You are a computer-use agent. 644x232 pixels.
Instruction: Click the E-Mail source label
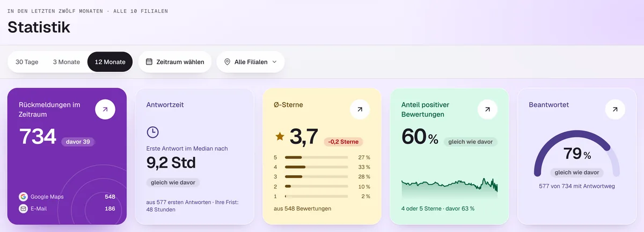point(39,208)
